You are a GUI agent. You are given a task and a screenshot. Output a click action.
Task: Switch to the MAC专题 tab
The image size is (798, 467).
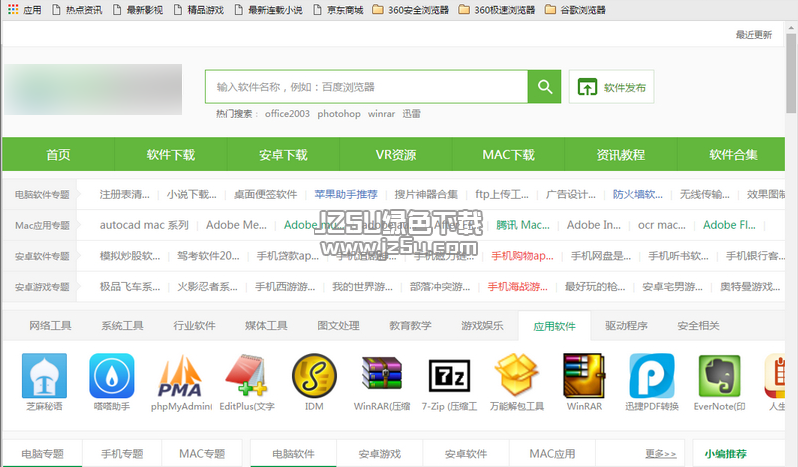202,453
